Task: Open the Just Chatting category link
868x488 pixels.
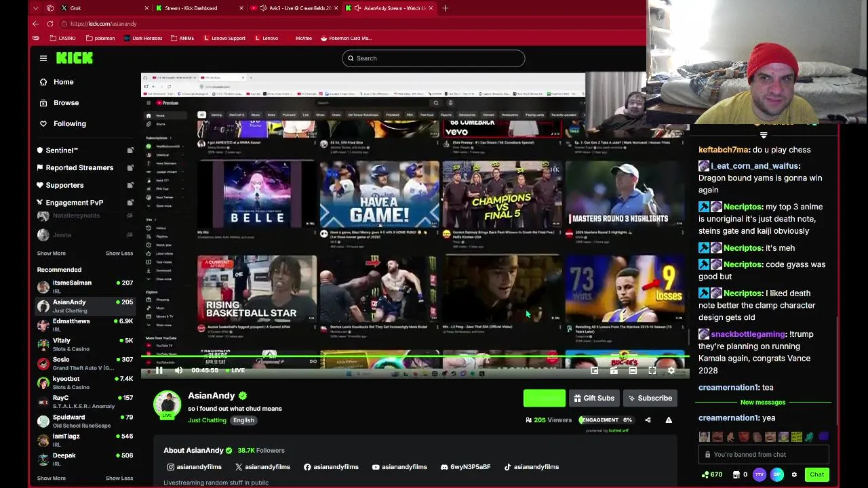Action: pos(207,420)
